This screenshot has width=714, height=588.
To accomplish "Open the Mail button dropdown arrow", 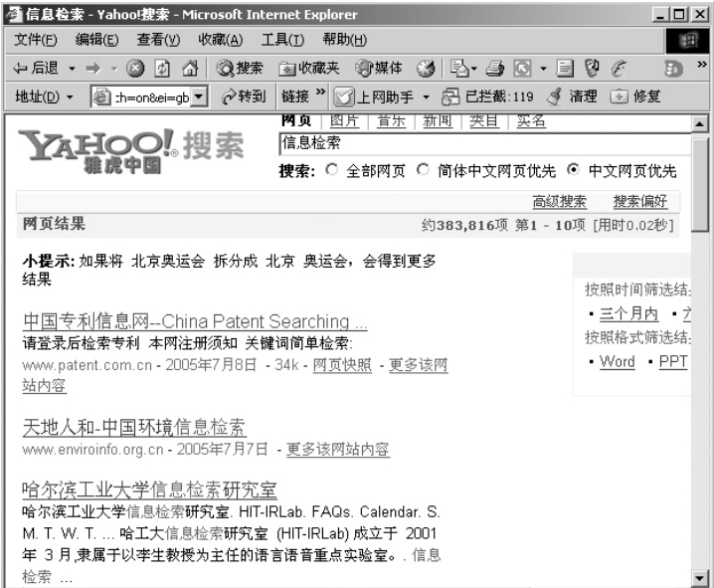I will 473,70.
